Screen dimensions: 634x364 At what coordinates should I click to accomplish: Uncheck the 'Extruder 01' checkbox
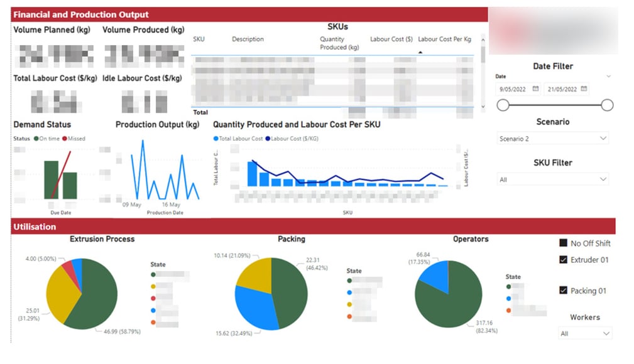[x=562, y=259]
